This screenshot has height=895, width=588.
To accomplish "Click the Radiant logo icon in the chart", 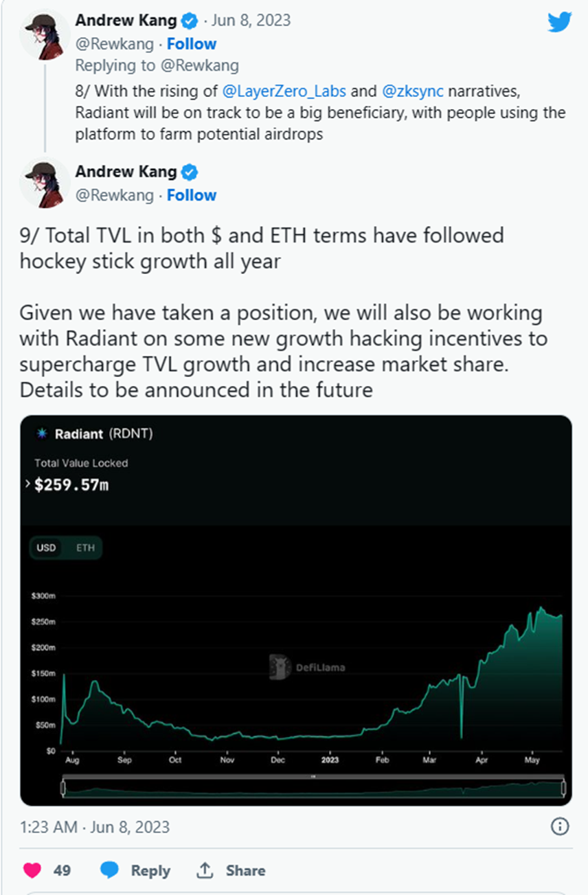I will (x=41, y=434).
